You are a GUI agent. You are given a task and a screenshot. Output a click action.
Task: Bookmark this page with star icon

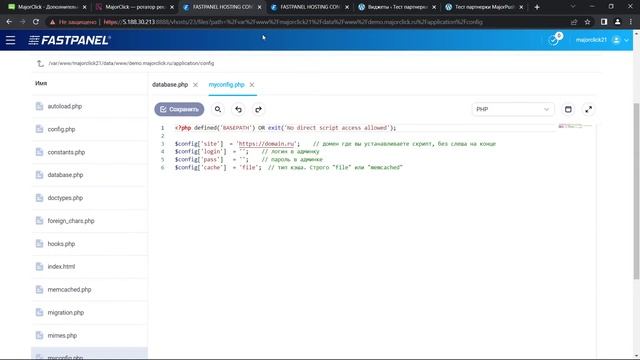click(x=587, y=22)
